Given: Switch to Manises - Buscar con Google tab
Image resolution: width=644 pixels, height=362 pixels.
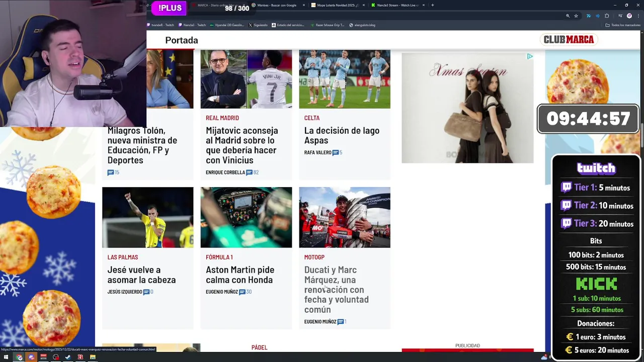Looking at the screenshot, I should (x=278, y=5).
